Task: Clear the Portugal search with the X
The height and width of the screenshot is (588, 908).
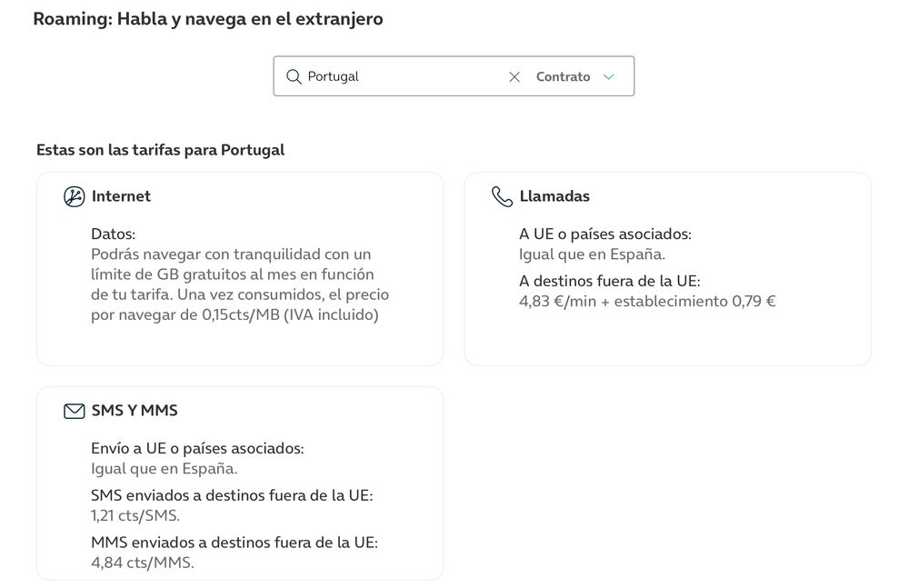Action: coord(514,77)
